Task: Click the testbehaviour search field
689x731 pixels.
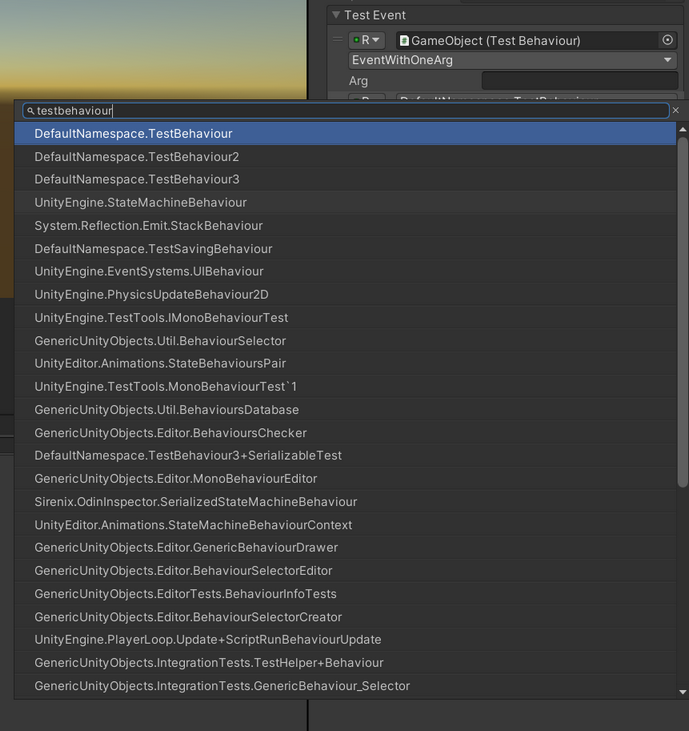Action: point(346,110)
